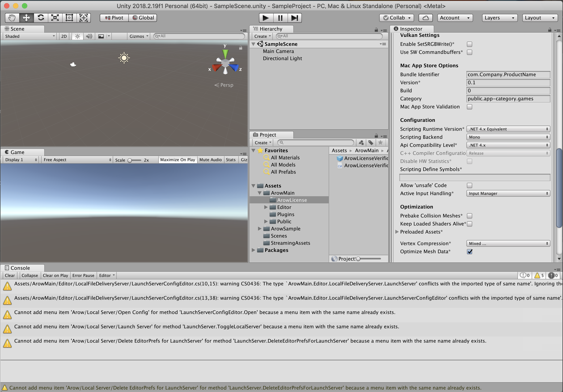
Task: Open the Layers dropdown menu
Action: click(499, 18)
